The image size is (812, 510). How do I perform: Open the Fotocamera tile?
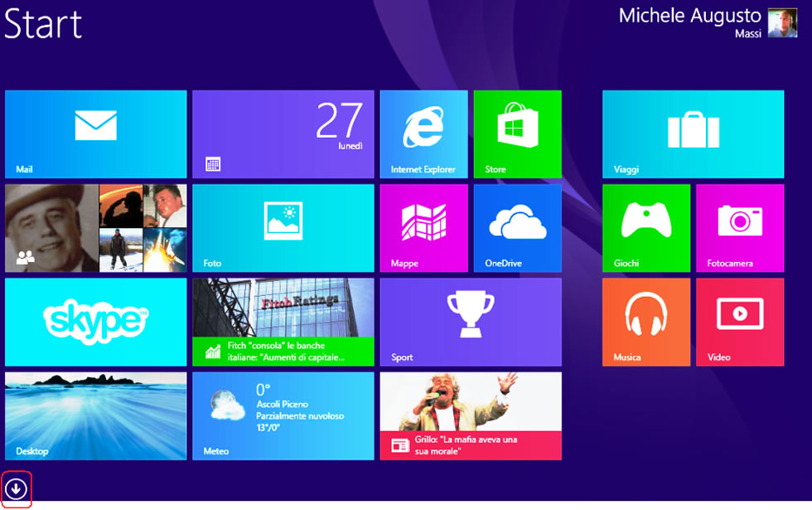[x=740, y=228]
